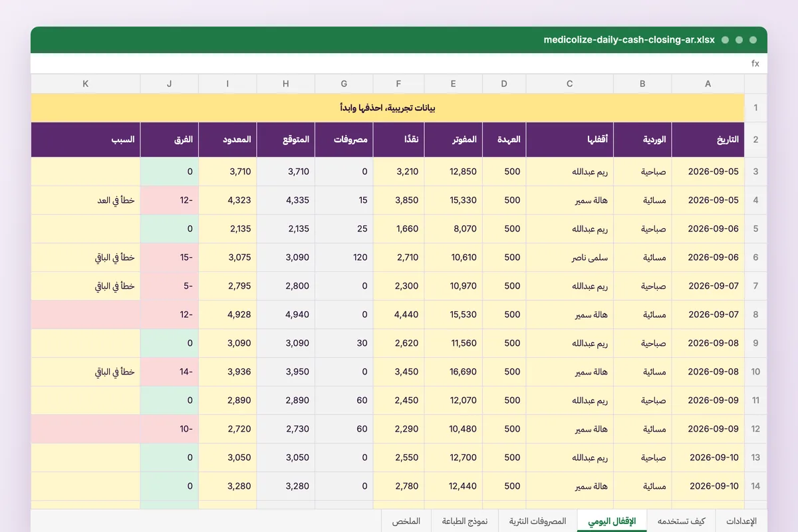This screenshot has width=798, height=532.
Task: Select cash cell showing 2,710
Action: (398, 257)
